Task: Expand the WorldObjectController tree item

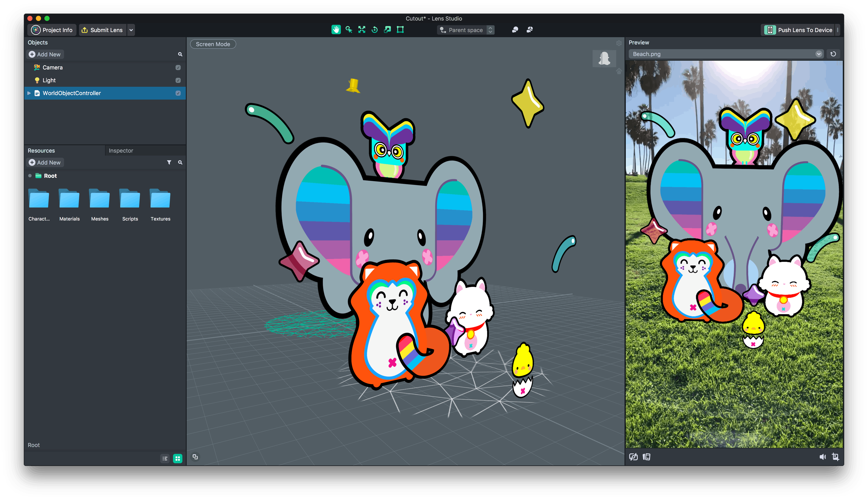Action: 29,93
